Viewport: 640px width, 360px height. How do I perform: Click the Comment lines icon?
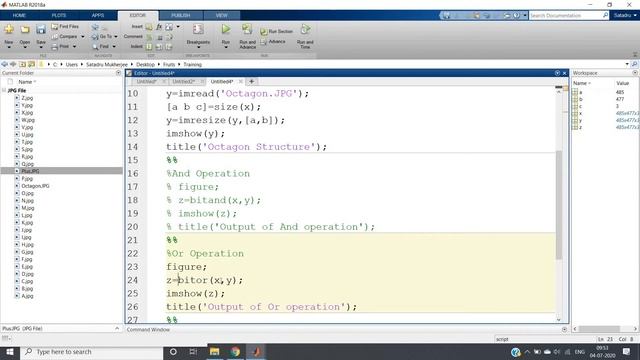(x=149, y=37)
